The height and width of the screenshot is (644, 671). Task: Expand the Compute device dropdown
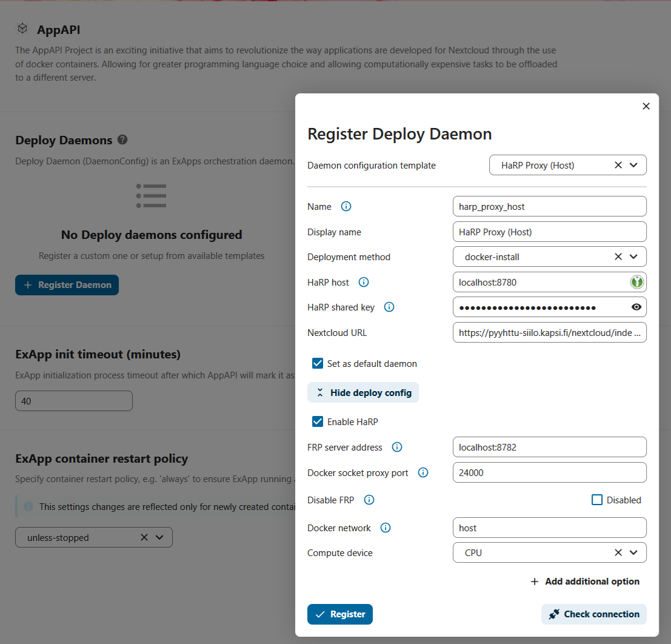pyautogui.click(x=633, y=552)
